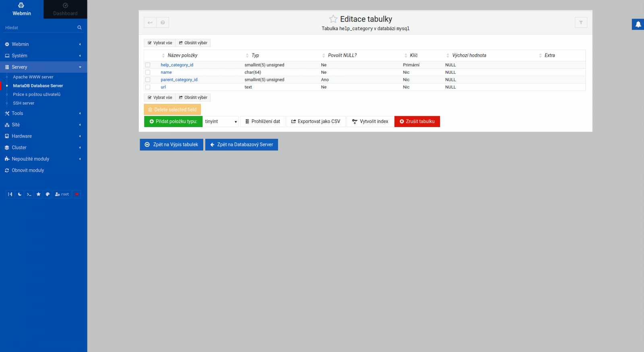Switch to the Dashboard tab

pyautogui.click(x=65, y=9)
